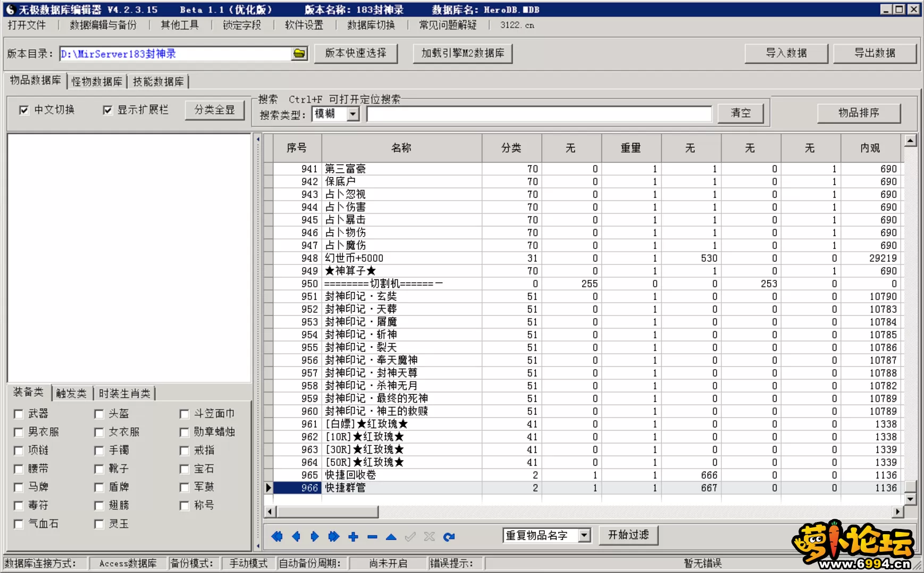Switch to the 触发类 tab
924x573 pixels.
pos(71,393)
